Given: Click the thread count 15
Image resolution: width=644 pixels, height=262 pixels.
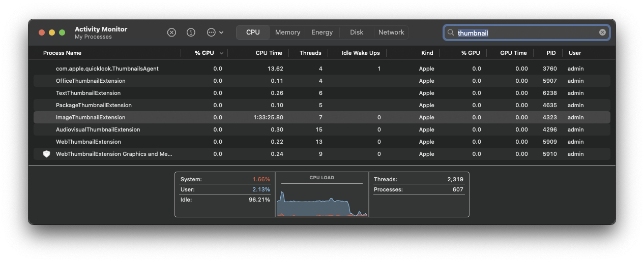Looking at the screenshot, I should [x=319, y=129].
